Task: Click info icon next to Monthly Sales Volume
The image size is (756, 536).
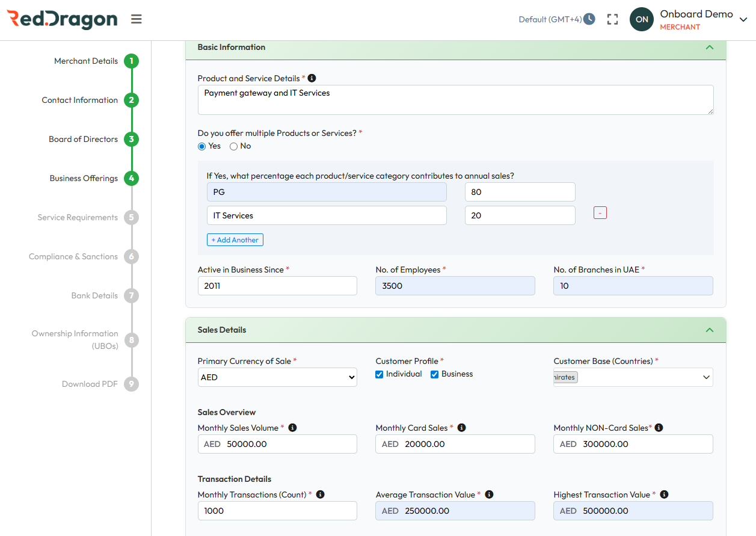Action: tap(292, 428)
